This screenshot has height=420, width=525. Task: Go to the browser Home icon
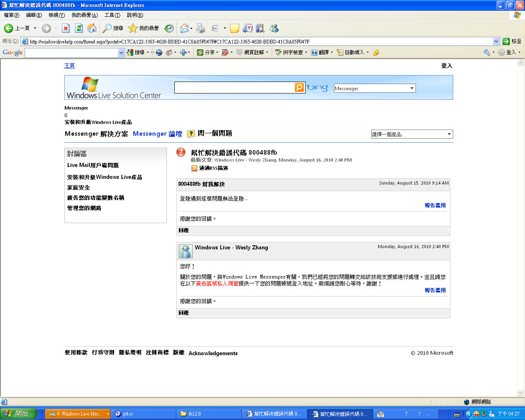[x=92, y=28]
